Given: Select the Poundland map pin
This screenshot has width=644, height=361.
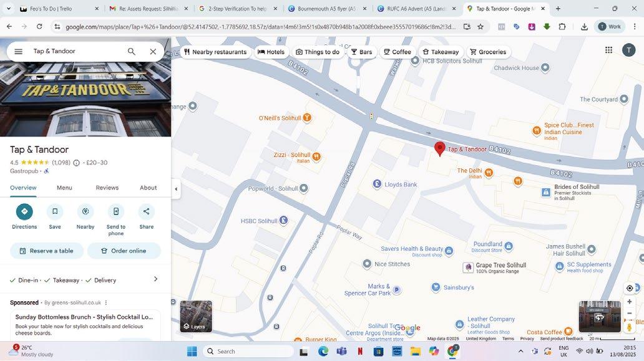Looking at the screenshot, I should click(x=509, y=246).
